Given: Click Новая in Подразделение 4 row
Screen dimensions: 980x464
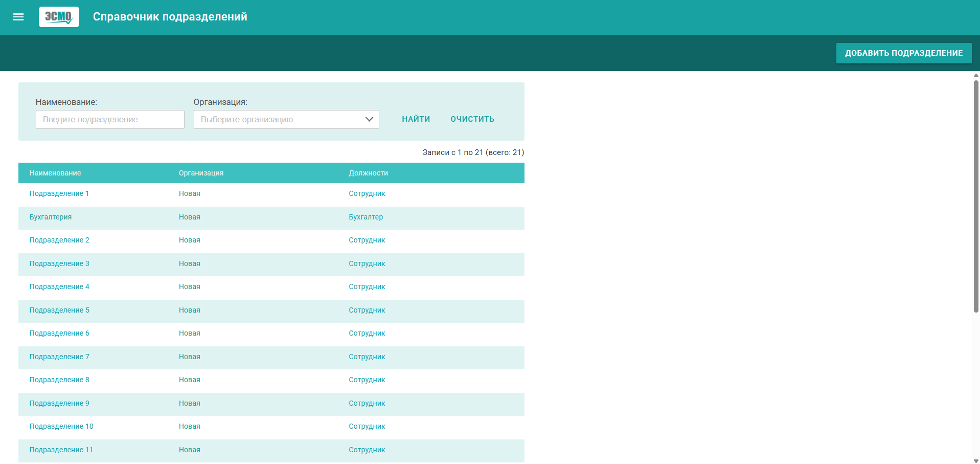Looking at the screenshot, I should [190, 286].
